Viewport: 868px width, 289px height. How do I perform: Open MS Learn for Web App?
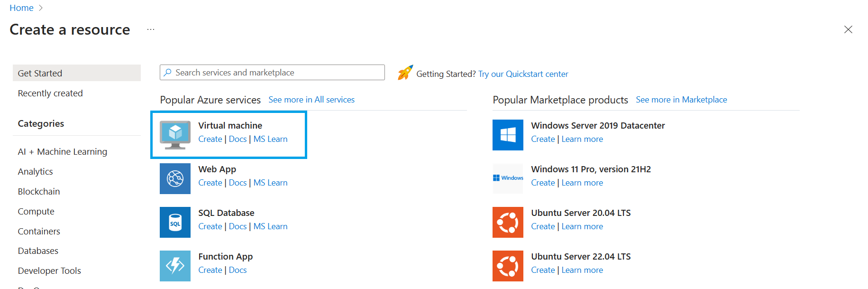pos(270,183)
